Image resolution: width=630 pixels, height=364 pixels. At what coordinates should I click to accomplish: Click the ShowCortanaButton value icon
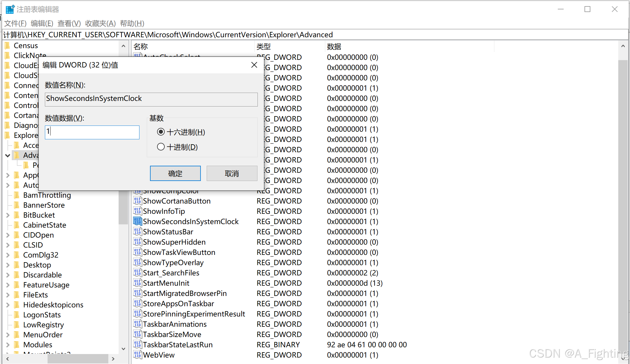[137, 201]
